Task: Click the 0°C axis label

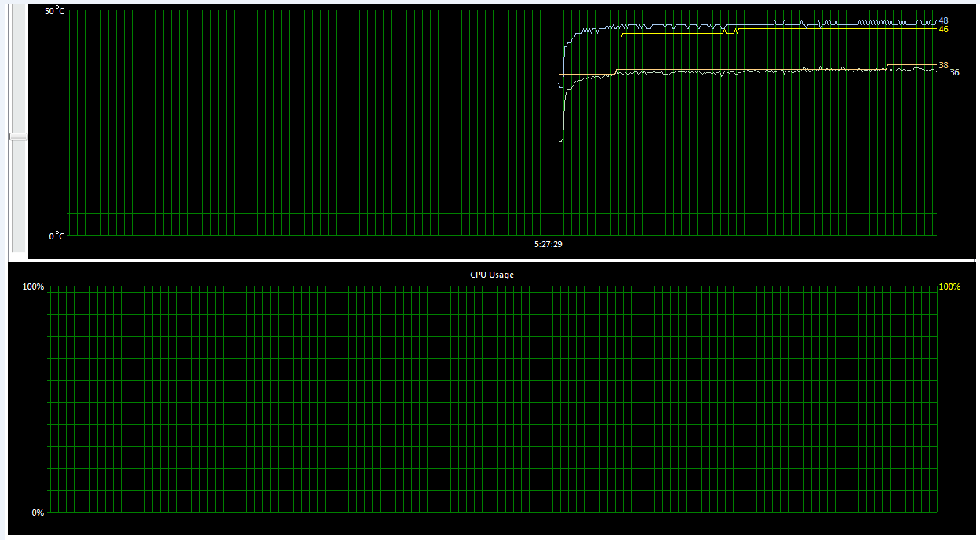Action: 56,235
